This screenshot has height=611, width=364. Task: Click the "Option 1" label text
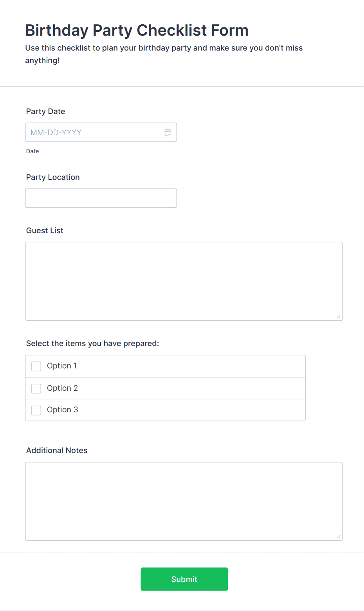coord(62,366)
